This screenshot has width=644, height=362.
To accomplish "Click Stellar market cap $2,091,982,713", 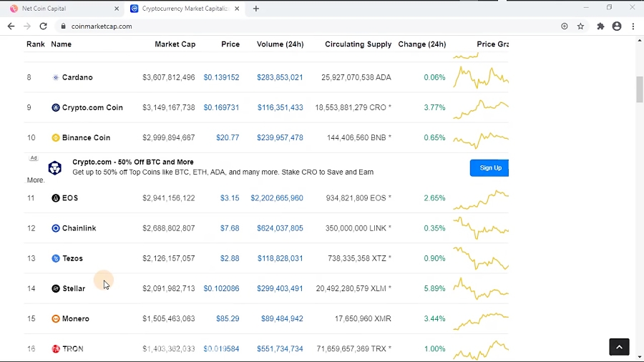I will (x=169, y=288).
